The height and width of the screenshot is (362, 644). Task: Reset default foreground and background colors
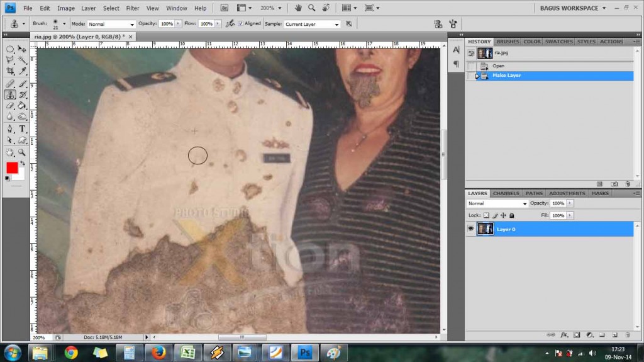8,179
